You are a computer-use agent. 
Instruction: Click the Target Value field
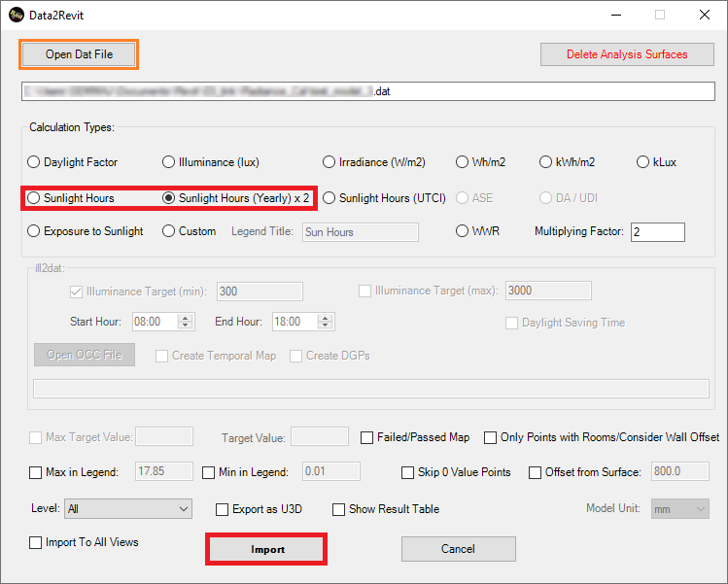tap(320, 436)
